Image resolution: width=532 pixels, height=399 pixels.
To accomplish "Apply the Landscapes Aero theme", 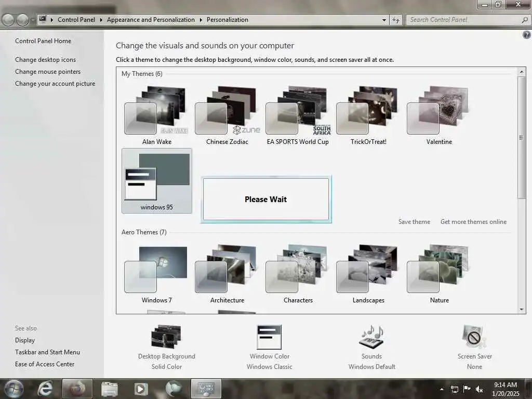I will pyautogui.click(x=368, y=273).
